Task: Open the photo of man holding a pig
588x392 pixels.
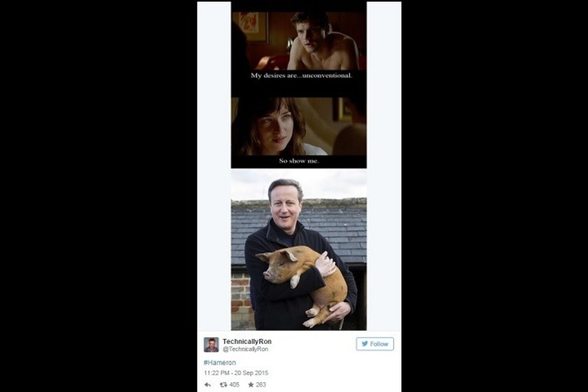Action: (x=299, y=250)
